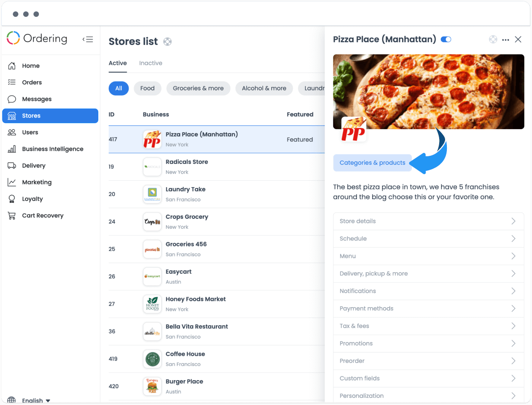The image size is (532, 405).
Task: Click the Ordering logo
Action: pyautogui.click(x=37, y=39)
